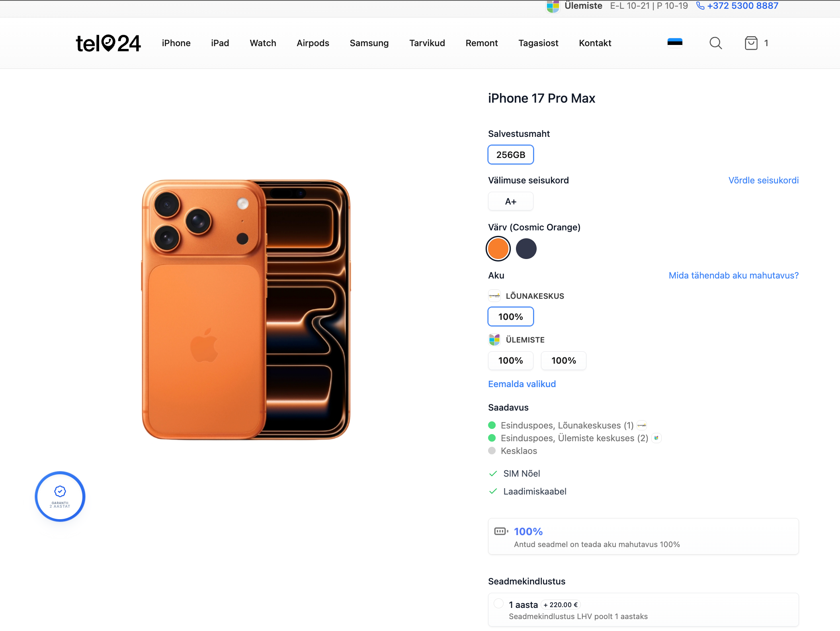Screen dimensions: 840x631
Task: Click the Võrdle seisukordi link
Action: tap(763, 180)
